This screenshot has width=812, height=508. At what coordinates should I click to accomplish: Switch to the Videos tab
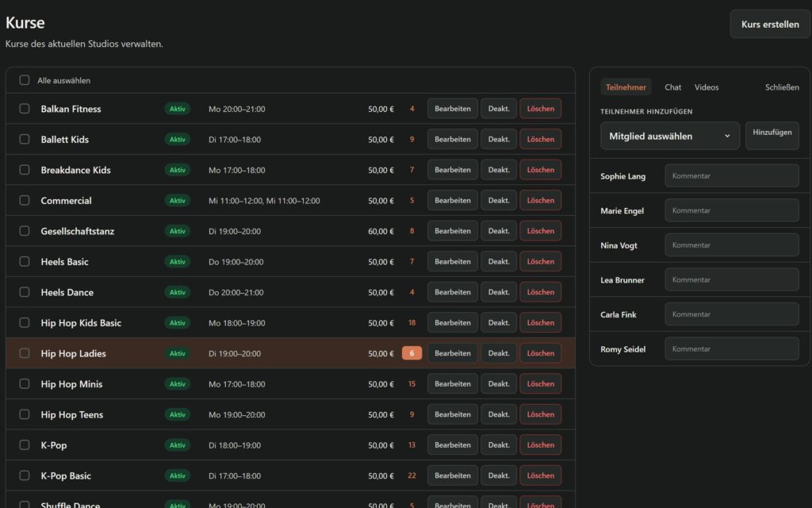707,87
